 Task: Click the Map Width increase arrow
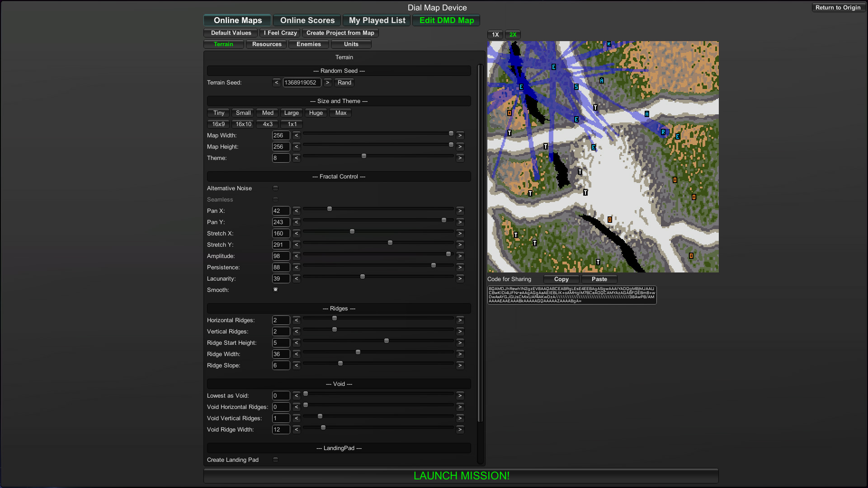[460, 136]
